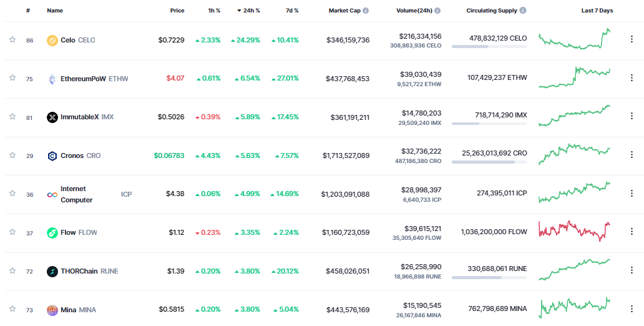The image size is (644, 326).
Task: Star Cronos to add to watchlist
Action: coord(12,155)
